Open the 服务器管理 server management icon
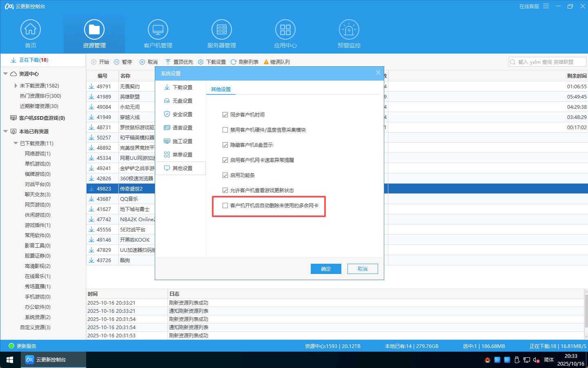Image resolution: width=588 pixels, height=368 pixels. (x=221, y=33)
